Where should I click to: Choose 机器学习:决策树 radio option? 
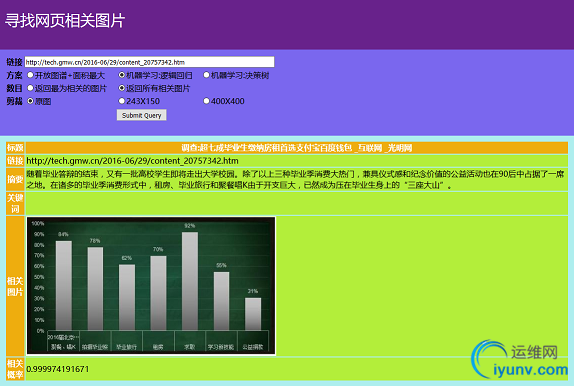[206, 75]
